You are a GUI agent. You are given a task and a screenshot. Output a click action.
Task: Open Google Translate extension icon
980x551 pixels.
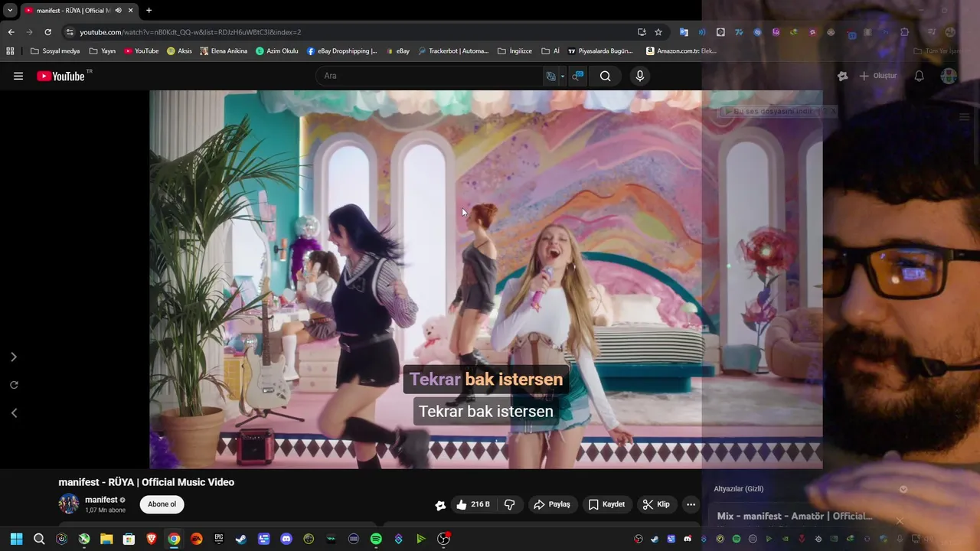[x=684, y=32]
